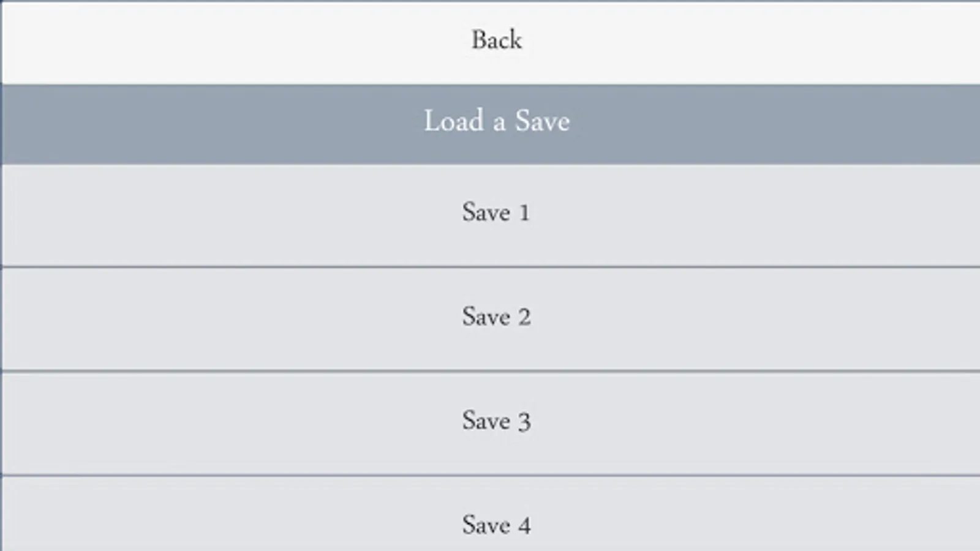980x551 pixels.
Task: Choose Save 2 from the save list
Action: pyautogui.click(x=496, y=318)
